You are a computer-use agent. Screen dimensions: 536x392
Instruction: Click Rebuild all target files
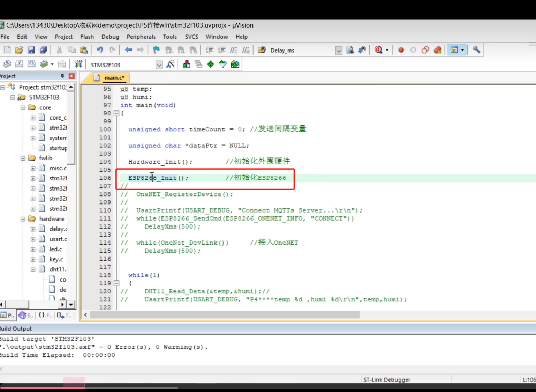pos(31,64)
